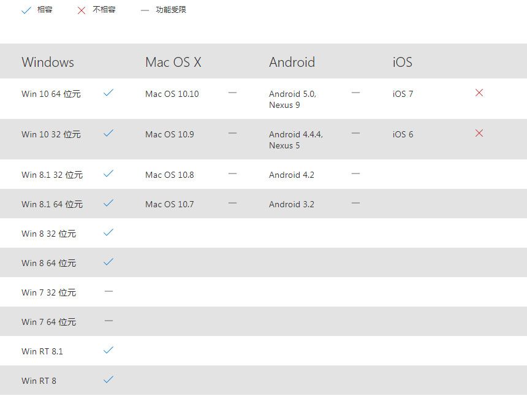Select the Win 7 32 位元 text
The image size is (527, 420).
pos(49,292)
